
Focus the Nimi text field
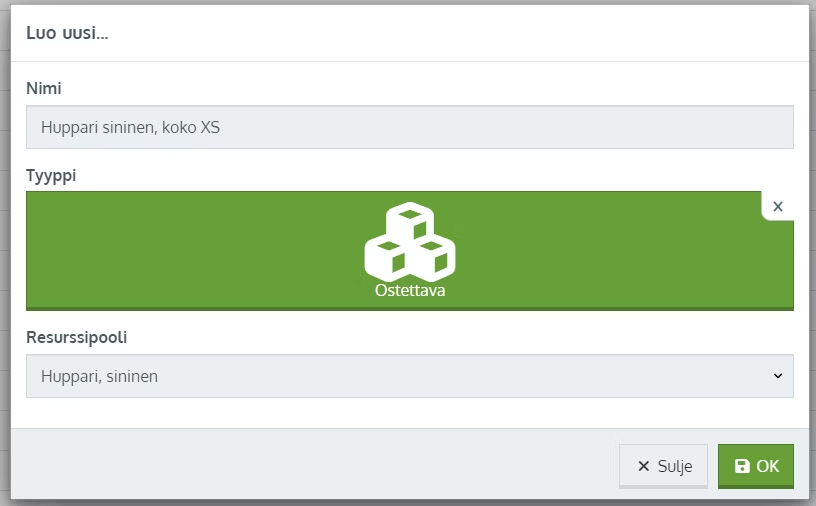[x=410, y=127]
